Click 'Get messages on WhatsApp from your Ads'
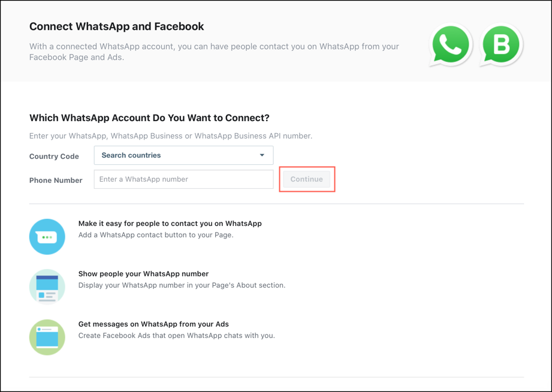 [153, 324]
